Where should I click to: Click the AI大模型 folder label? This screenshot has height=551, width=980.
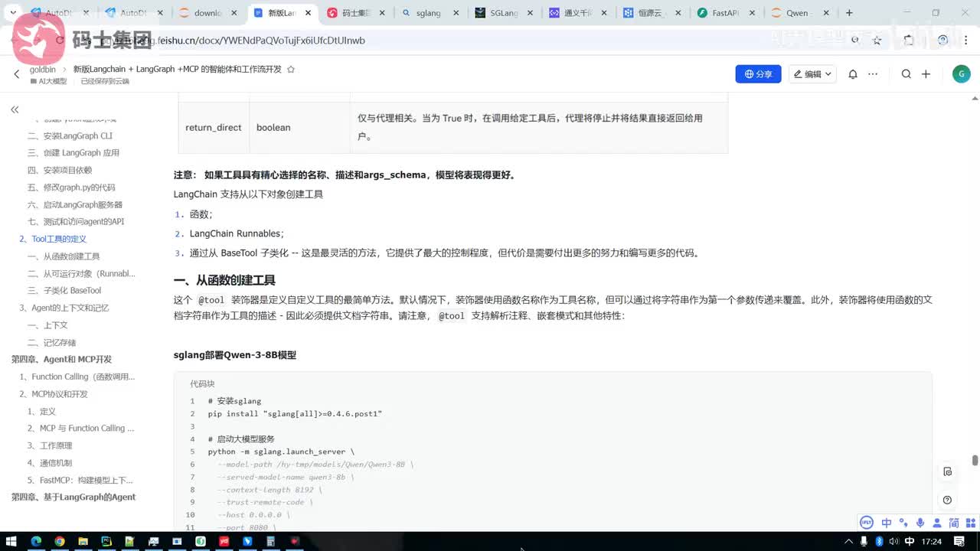[47, 81]
